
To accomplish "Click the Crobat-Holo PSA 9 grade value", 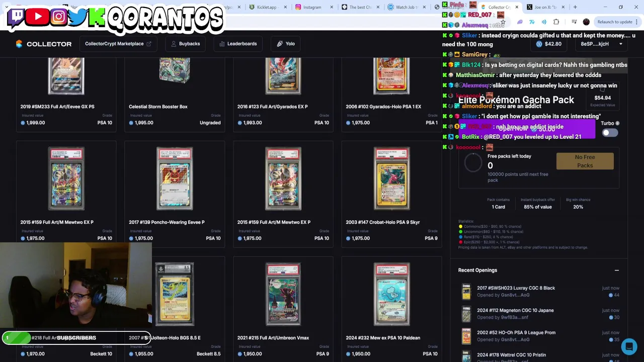I will (x=431, y=238).
